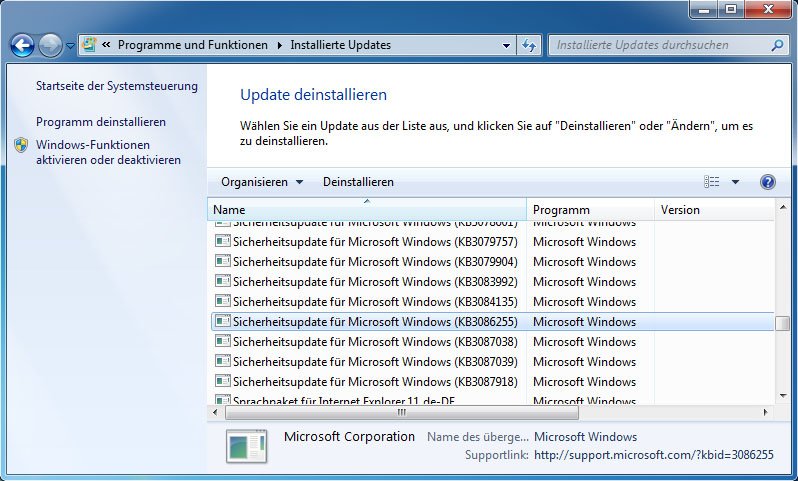Viewport: 798px width, 481px height.
Task: Click the update icon of KB3087039 row
Action: click(222, 361)
